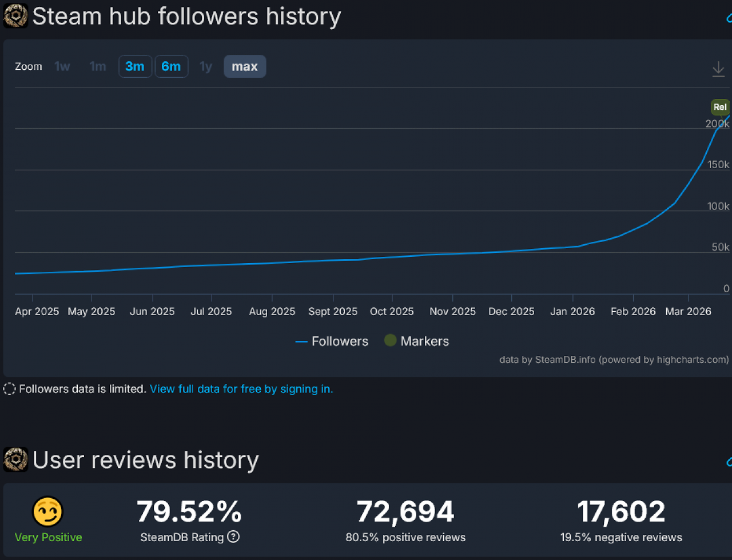Toggle the Markers series in legend

click(416, 341)
